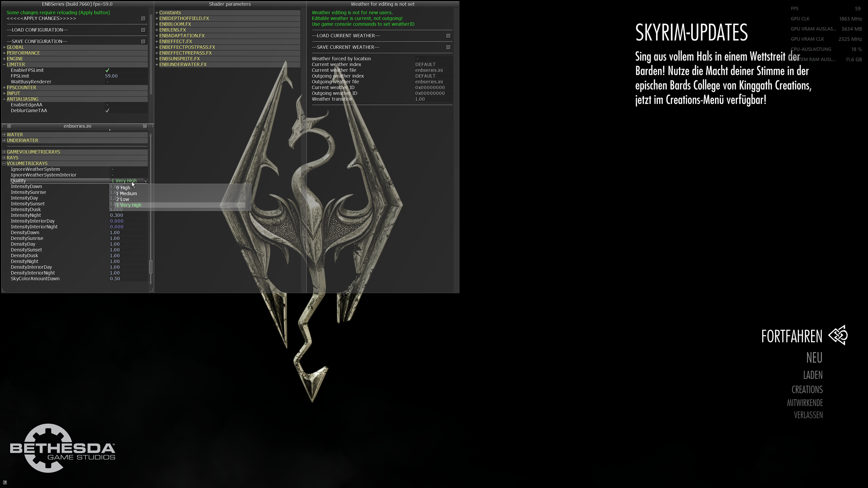Toggle the EnableFPSLimit checkmark

tap(107, 70)
